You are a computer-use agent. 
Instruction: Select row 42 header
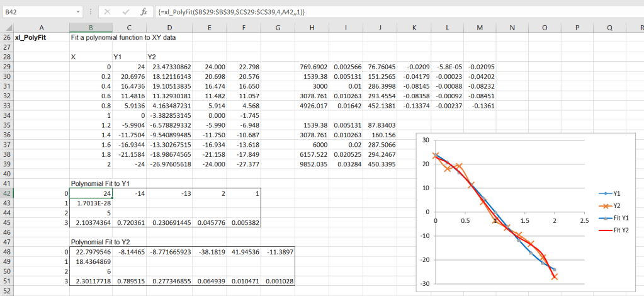(x=7, y=193)
